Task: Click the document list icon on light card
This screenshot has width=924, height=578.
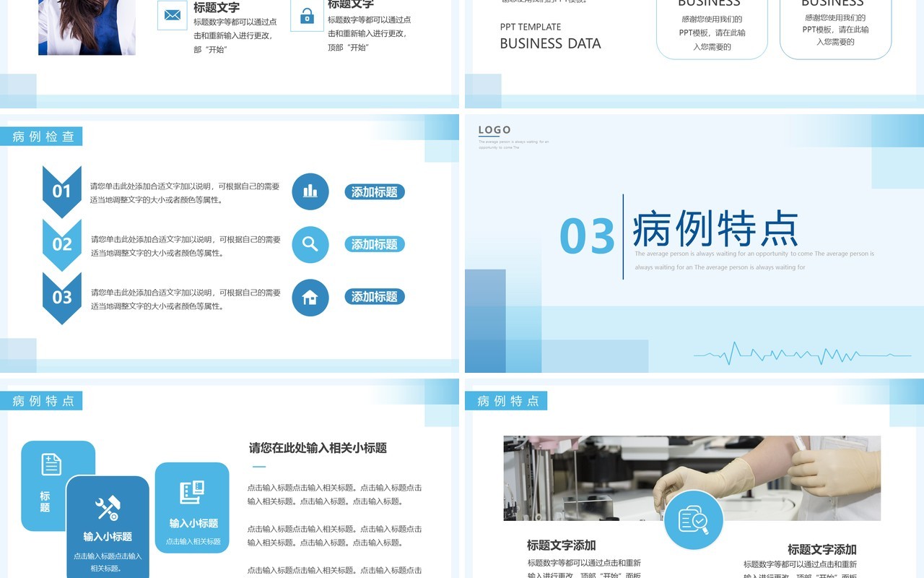Action: 51,464
